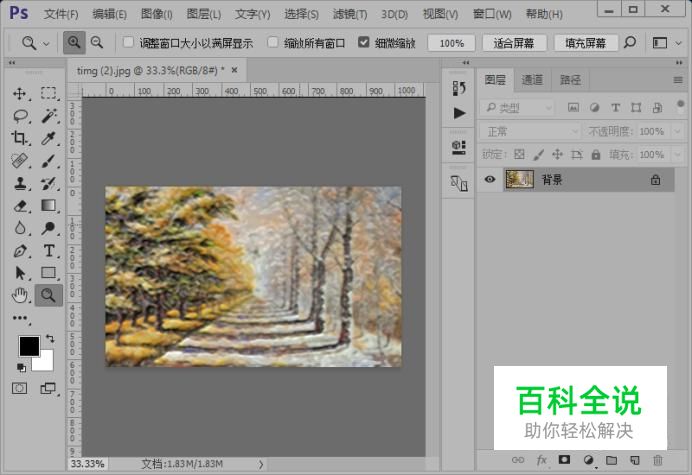The height and width of the screenshot is (475, 692).
Task: Select the Blur tool
Action: tap(20, 228)
